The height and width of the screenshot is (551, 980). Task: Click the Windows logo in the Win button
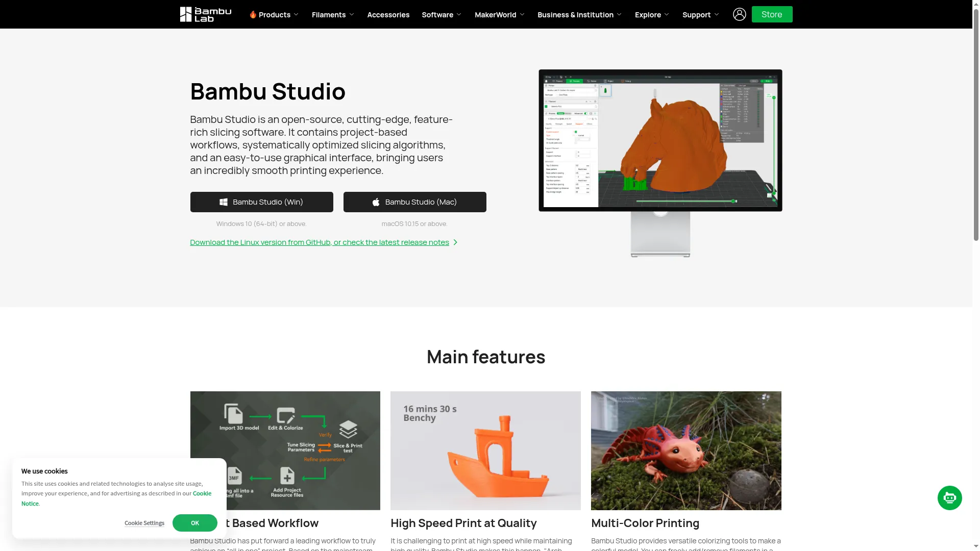coord(224,202)
